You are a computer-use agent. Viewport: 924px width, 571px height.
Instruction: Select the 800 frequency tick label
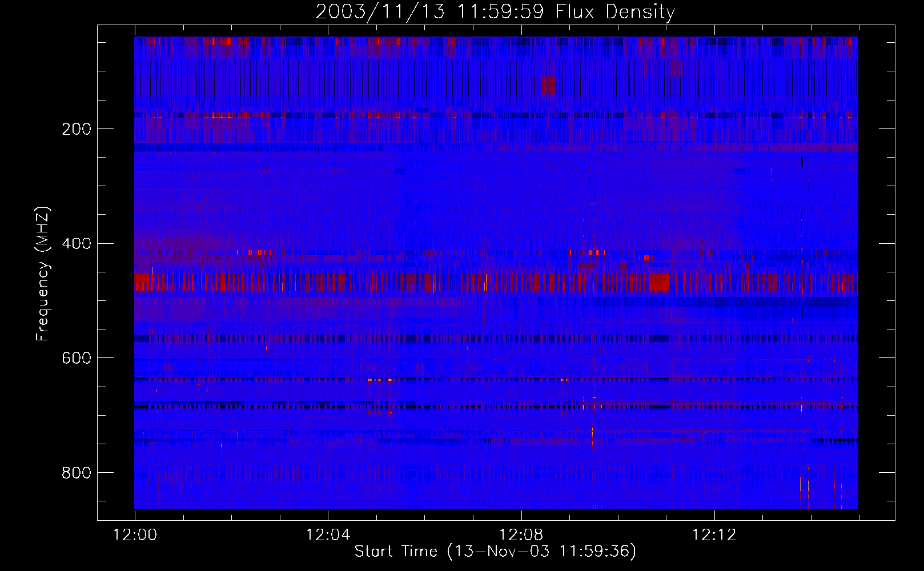click(77, 473)
